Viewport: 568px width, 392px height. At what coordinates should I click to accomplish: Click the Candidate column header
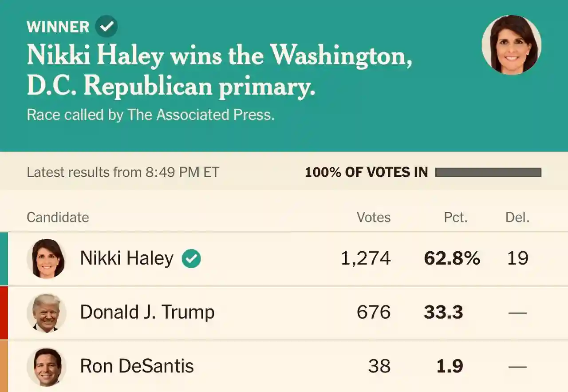click(58, 217)
